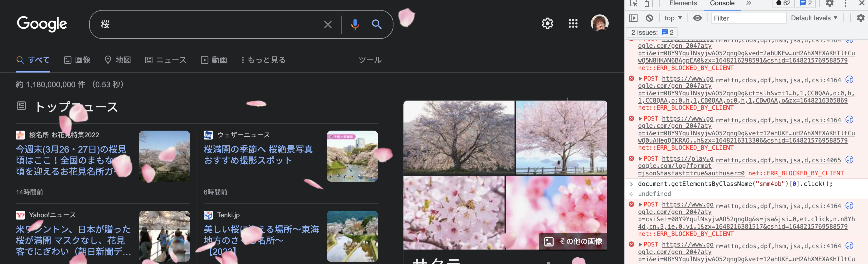Focus the console Filter input field

point(748,18)
